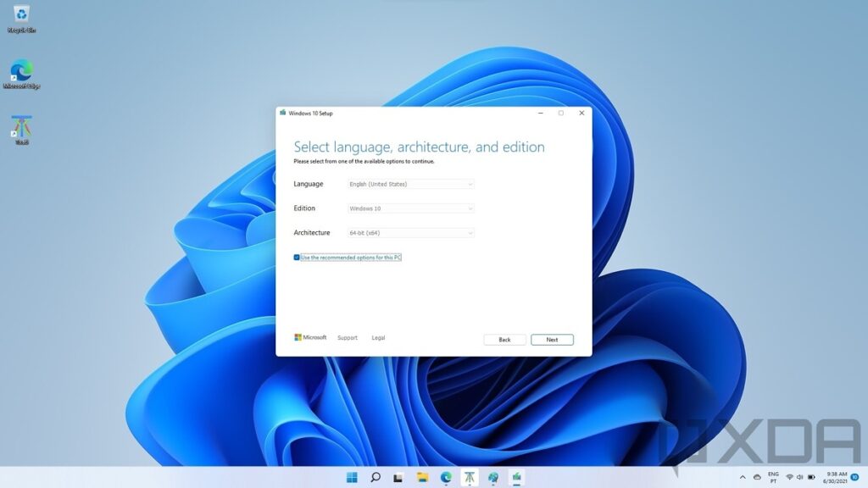Open taskbar Search magnifier icon
Screen dimensions: 868x488
click(376, 478)
